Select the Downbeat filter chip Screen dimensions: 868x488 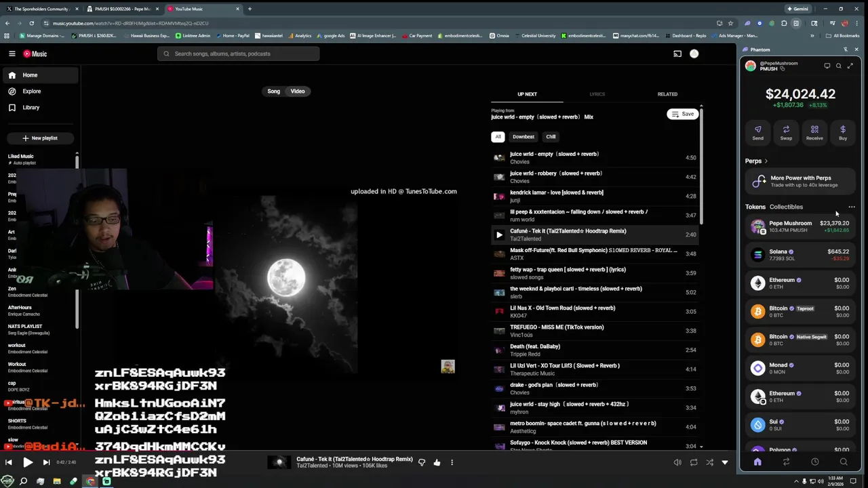click(x=524, y=137)
